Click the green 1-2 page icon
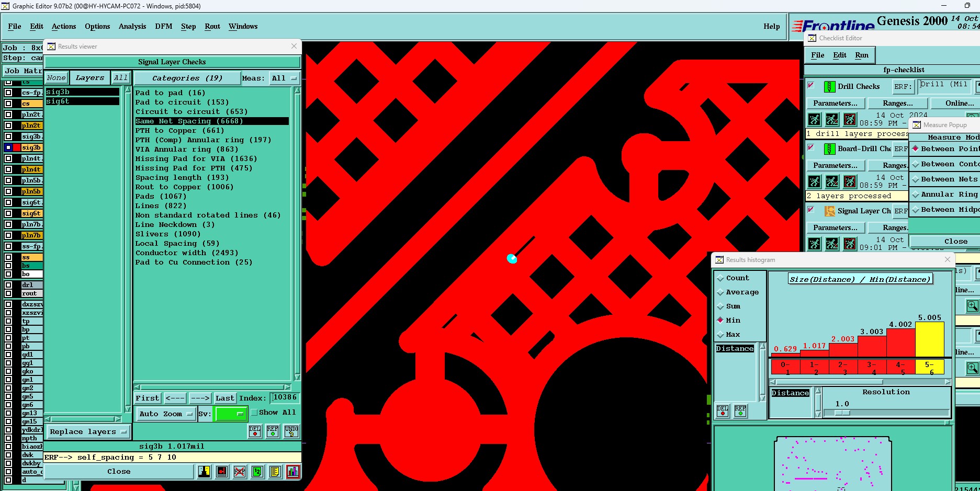The image size is (980, 491). (257, 472)
